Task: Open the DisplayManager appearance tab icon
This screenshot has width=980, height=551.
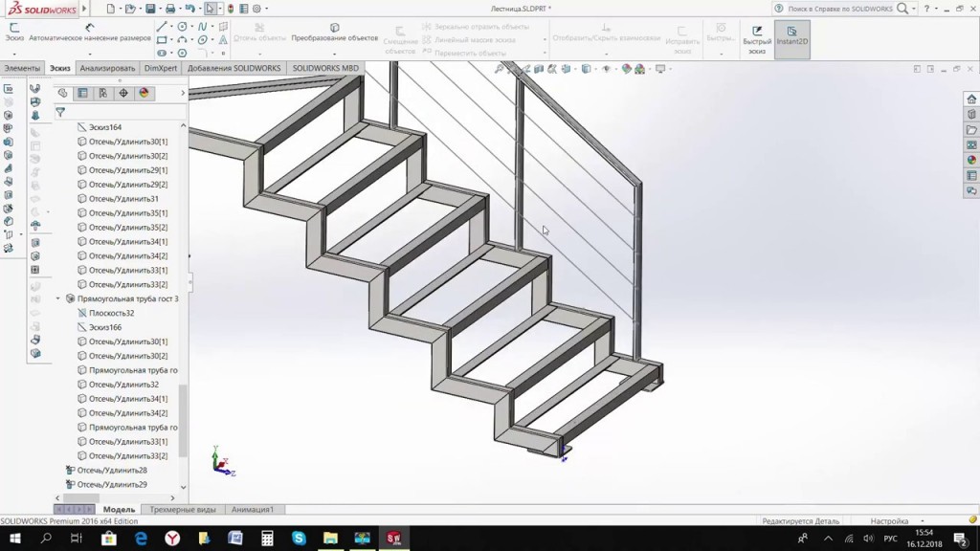Action: [144, 93]
